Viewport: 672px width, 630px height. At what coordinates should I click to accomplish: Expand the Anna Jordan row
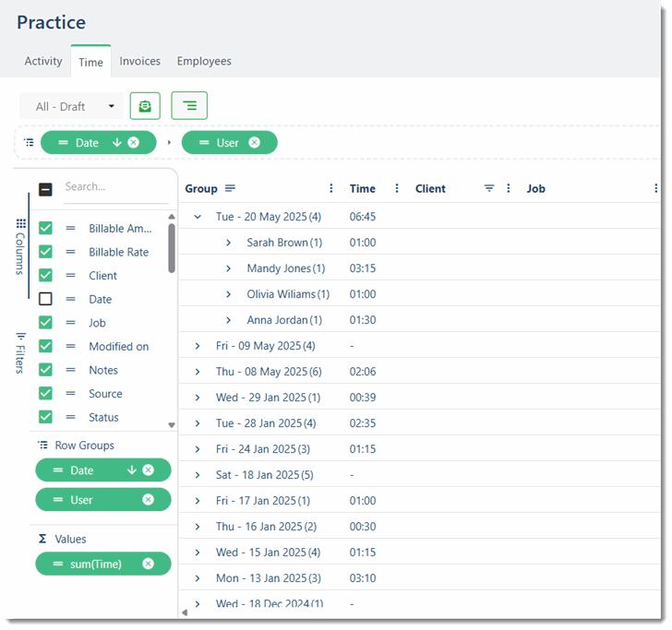coord(228,320)
